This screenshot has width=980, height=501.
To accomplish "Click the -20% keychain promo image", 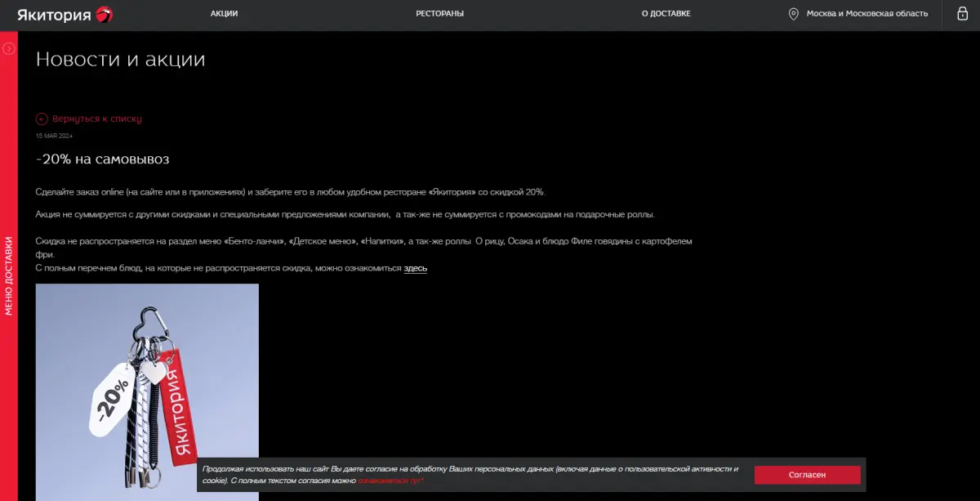I will tap(147, 392).
